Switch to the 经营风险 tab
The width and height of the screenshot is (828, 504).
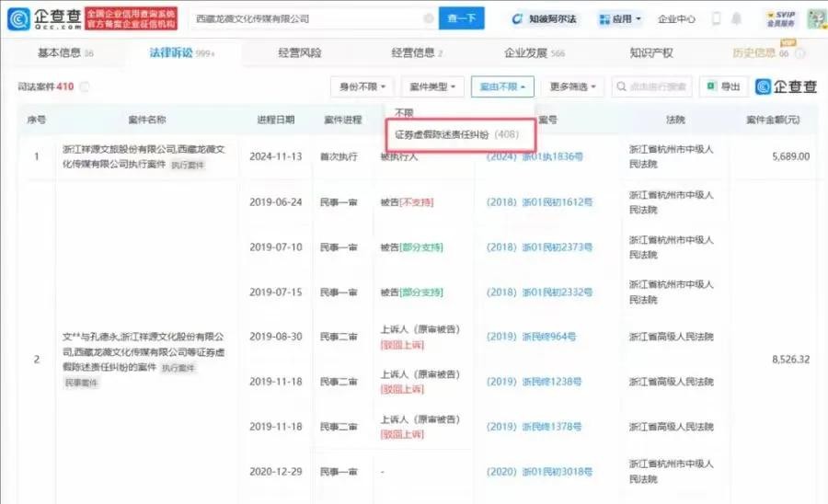tap(300, 53)
